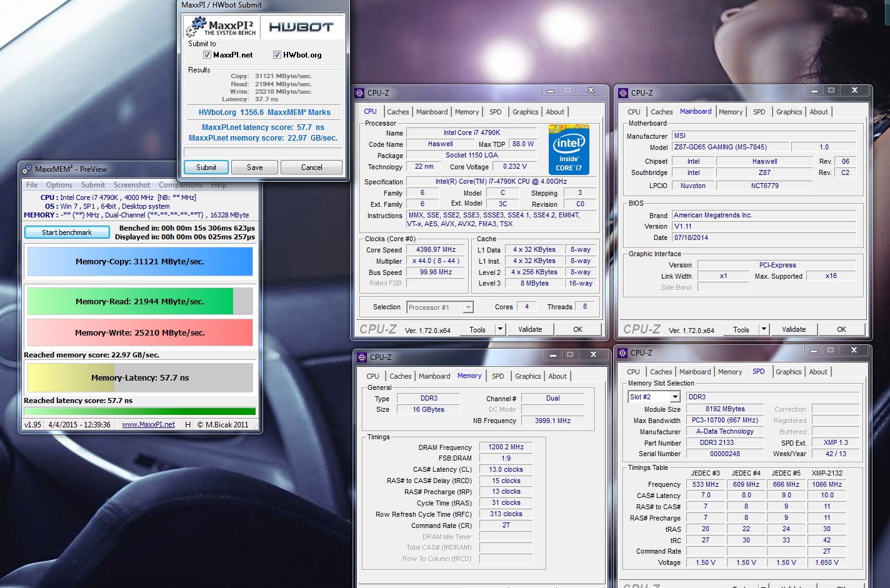Viewport: 890px width, 588px height.
Task: Click the Intel Core i7 logo in CPU-Z
Action: [x=569, y=150]
